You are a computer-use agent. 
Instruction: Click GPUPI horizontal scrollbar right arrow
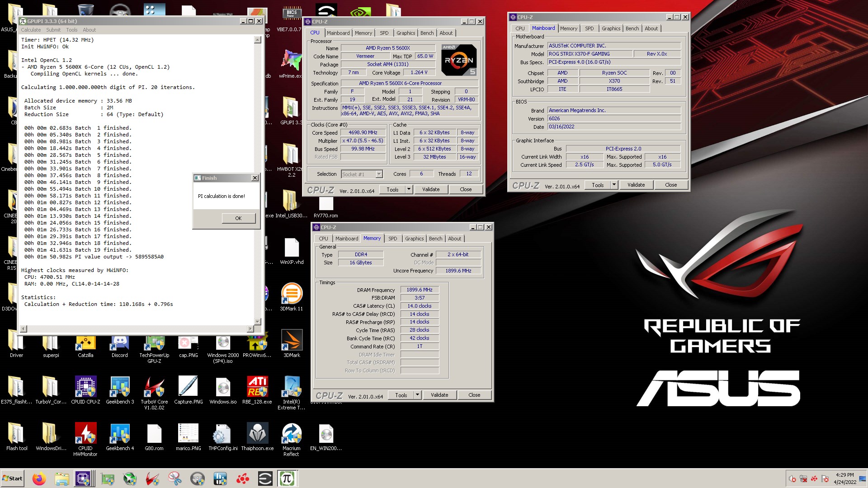(250, 328)
